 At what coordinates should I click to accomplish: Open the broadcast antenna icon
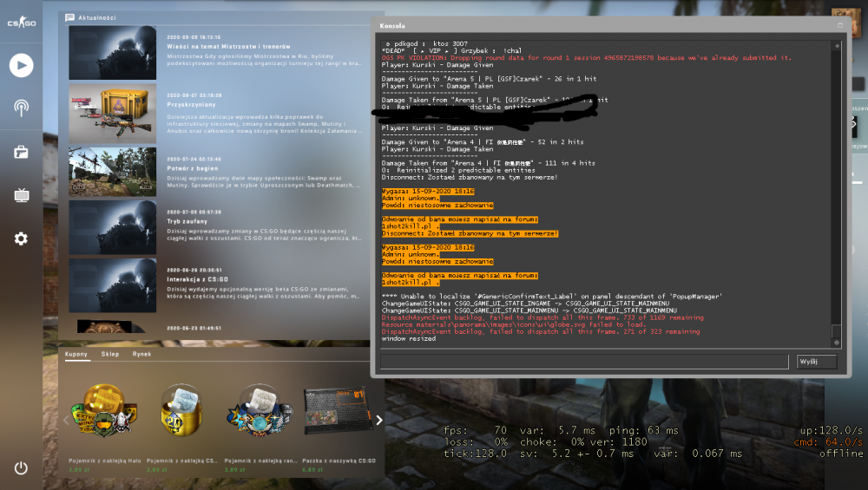pos(21,108)
